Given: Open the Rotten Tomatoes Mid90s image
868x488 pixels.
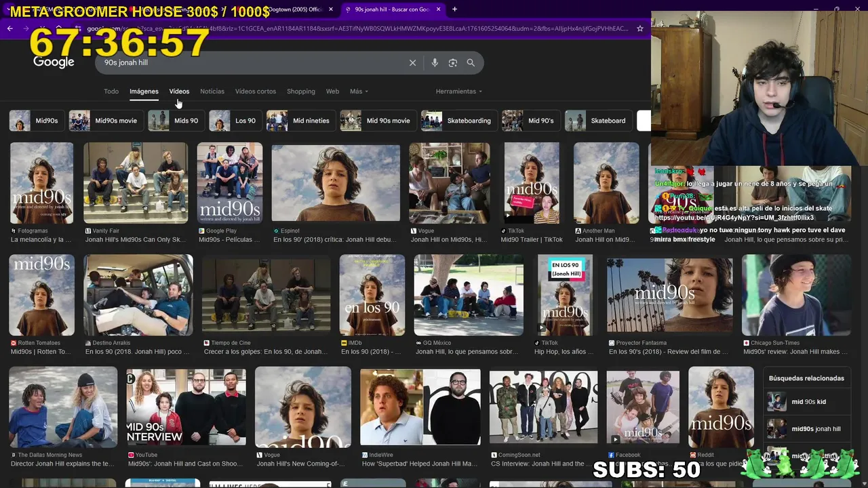Looking at the screenshot, I should (x=41, y=295).
